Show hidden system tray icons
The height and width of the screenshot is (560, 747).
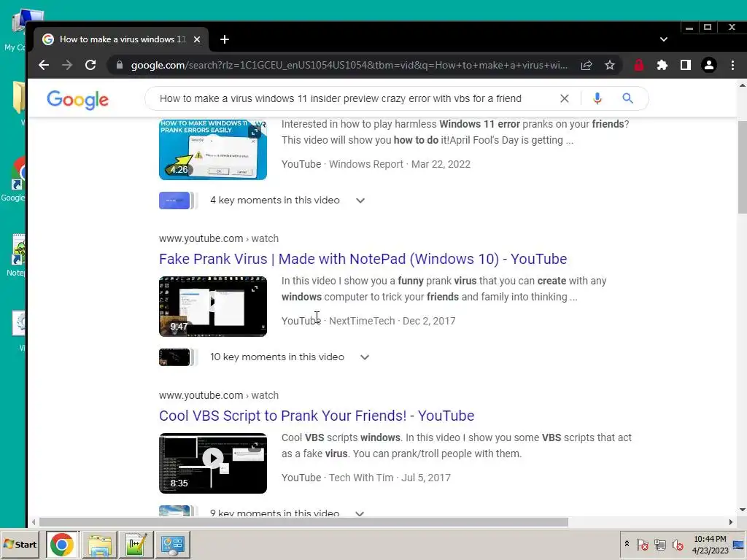627,544
